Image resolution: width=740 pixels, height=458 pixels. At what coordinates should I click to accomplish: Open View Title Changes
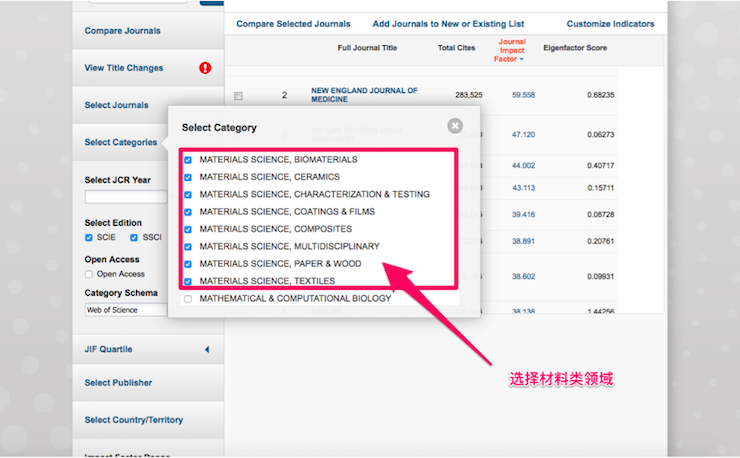point(124,68)
